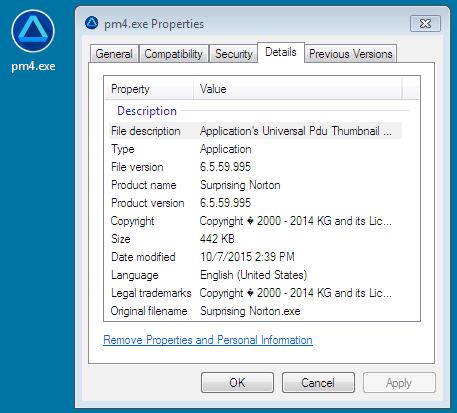Select the File description row
Screen dimensions: 457x413
click(x=255, y=131)
